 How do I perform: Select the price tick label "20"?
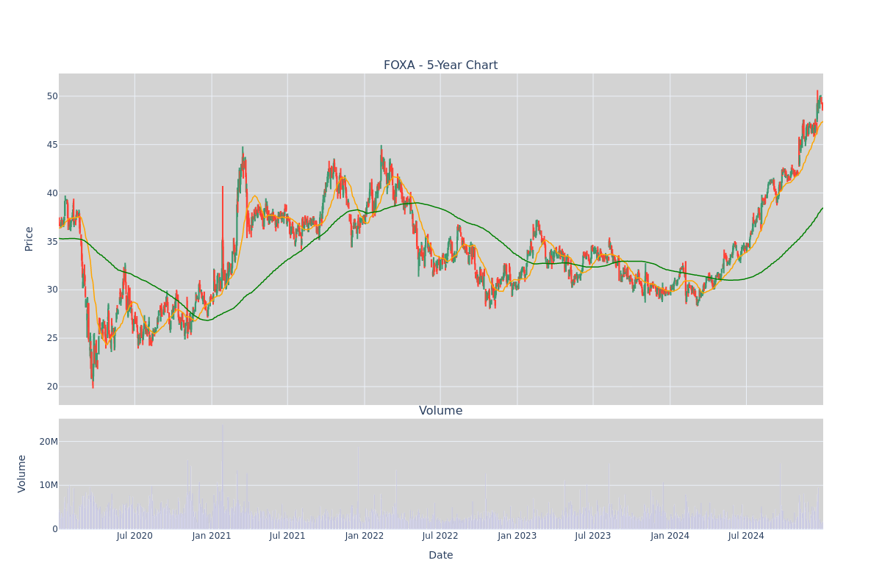pos(52,387)
